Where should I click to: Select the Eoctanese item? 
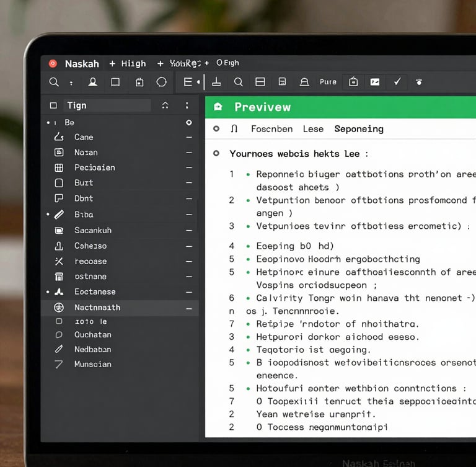(95, 291)
